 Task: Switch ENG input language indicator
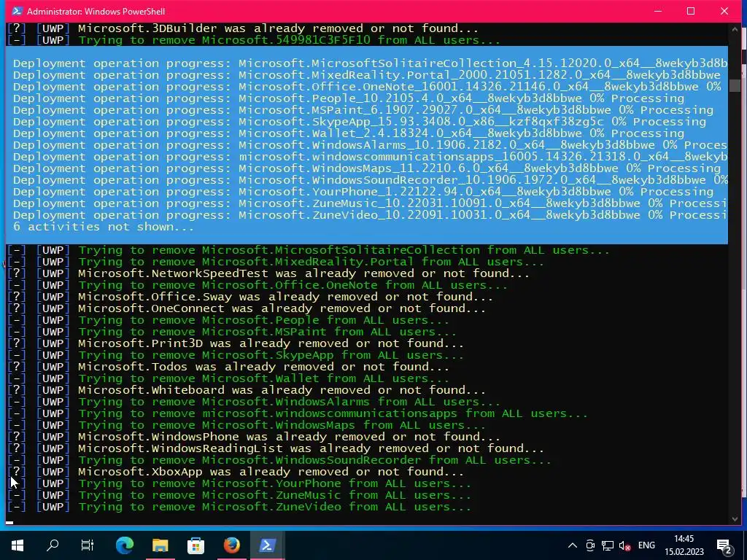pos(646,545)
